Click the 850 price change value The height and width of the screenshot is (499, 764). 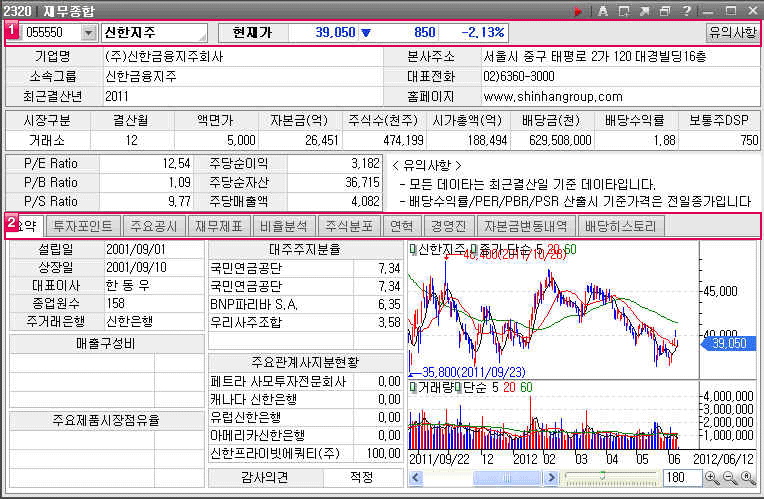[x=424, y=33]
